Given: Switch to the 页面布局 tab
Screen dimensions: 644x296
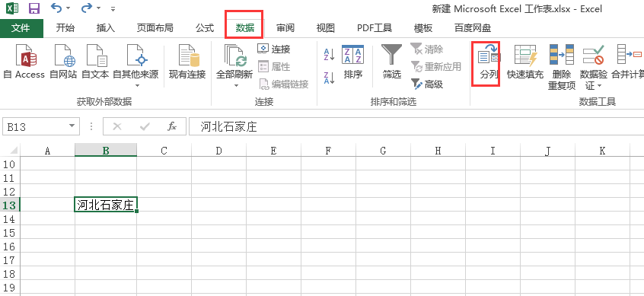Looking at the screenshot, I should point(155,28).
